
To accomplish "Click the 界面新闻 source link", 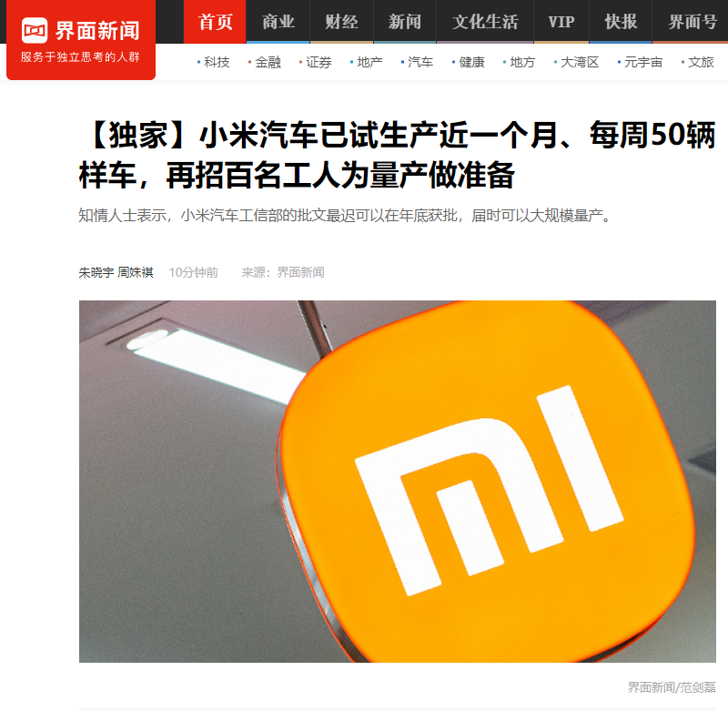I will 300,272.
